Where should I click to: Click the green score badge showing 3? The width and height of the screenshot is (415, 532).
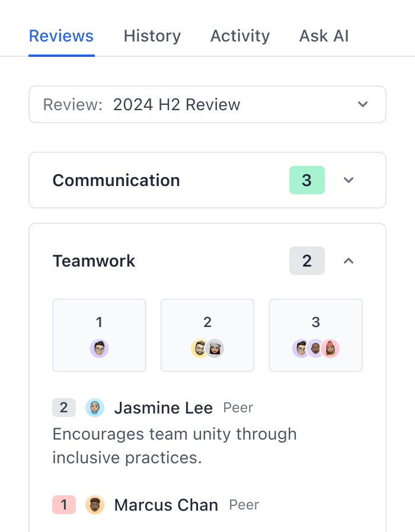pyautogui.click(x=307, y=180)
